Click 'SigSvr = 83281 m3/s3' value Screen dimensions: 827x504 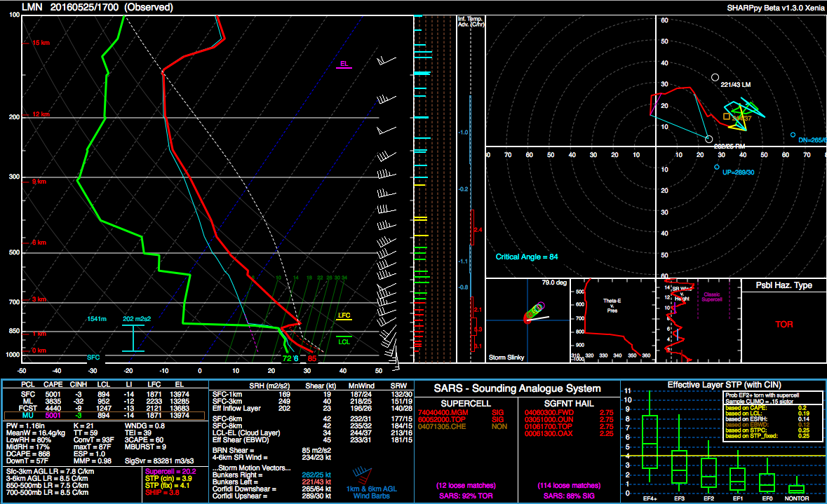pos(159,461)
